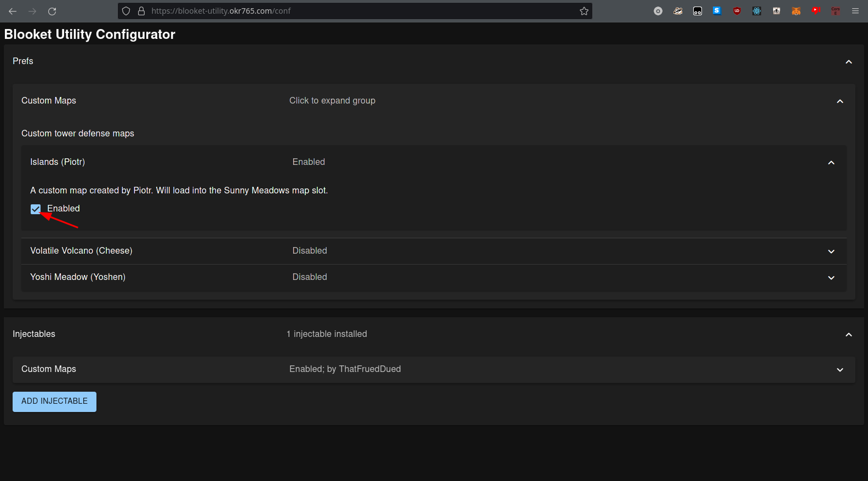Screen dimensions: 868x481
Task: Open the Return YouTube Dislike extension
Action: coord(816,10)
